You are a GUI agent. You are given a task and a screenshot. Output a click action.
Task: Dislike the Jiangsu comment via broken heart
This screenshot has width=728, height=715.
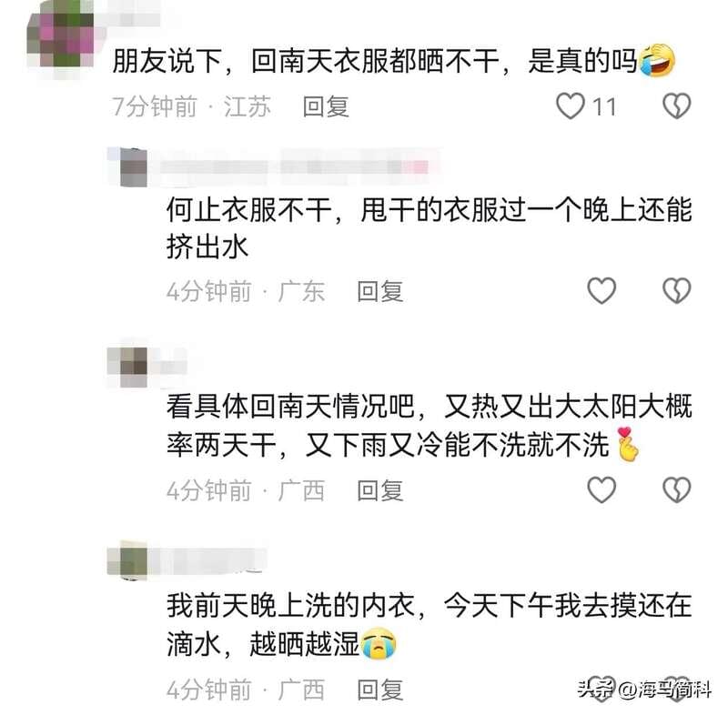point(676,106)
